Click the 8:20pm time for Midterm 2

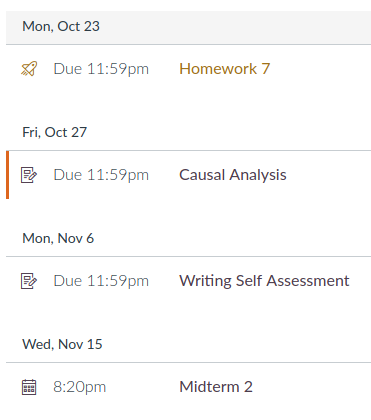(x=79, y=387)
